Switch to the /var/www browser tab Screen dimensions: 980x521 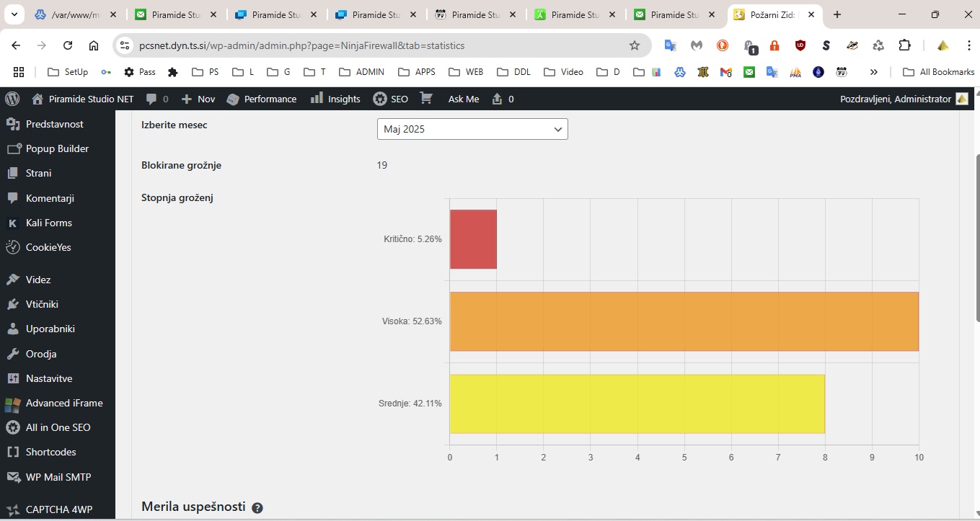(74, 14)
